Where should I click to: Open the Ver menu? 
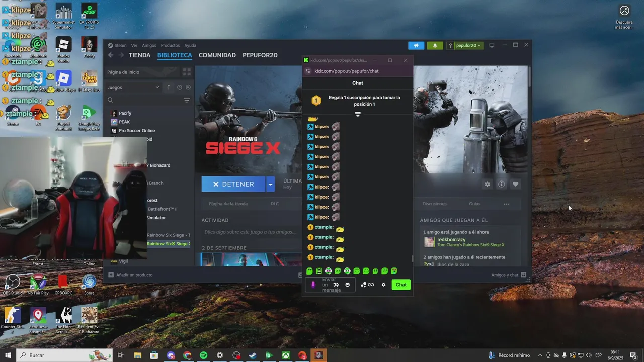[134, 45]
